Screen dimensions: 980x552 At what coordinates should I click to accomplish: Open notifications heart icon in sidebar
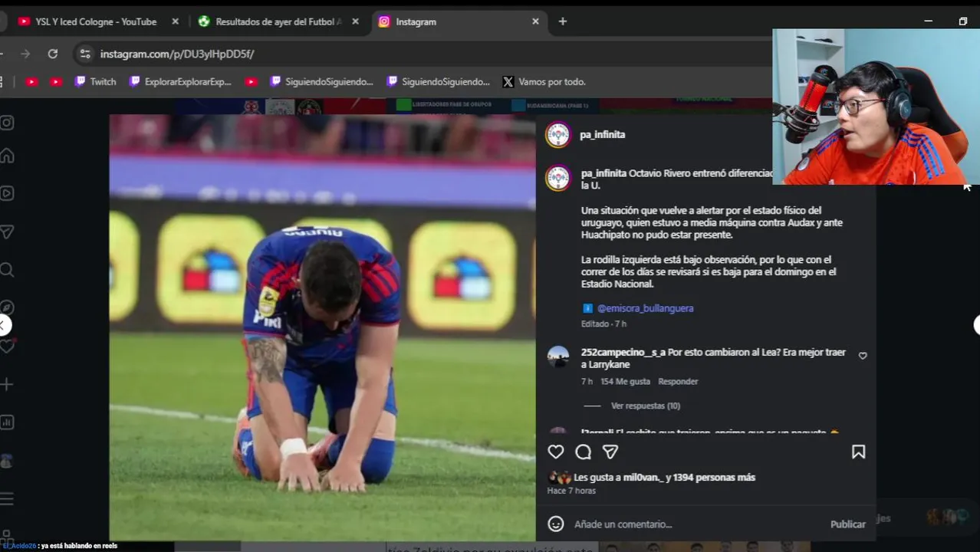coord(7,347)
